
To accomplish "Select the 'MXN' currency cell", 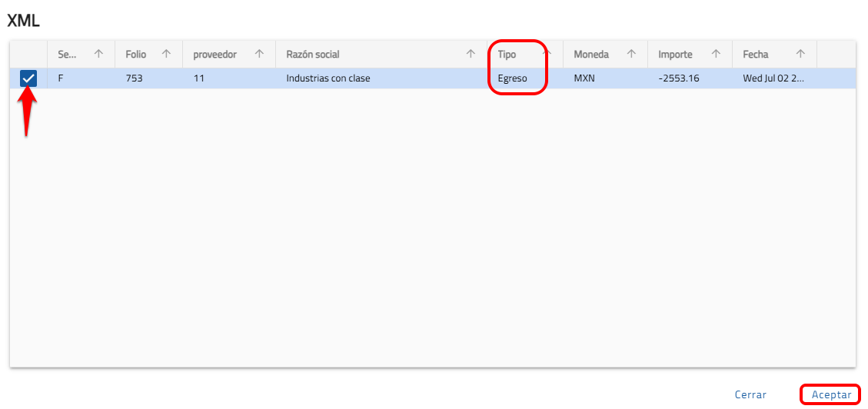I will click(584, 78).
